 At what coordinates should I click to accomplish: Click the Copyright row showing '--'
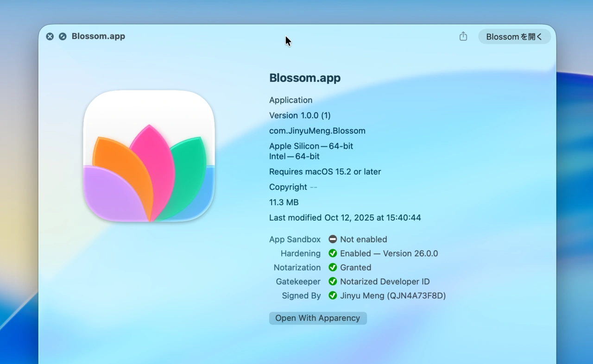(293, 187)
